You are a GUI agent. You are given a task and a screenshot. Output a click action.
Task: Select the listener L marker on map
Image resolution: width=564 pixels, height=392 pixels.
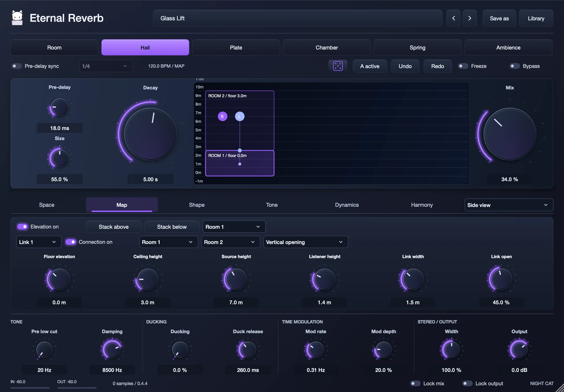click(239, 116)
